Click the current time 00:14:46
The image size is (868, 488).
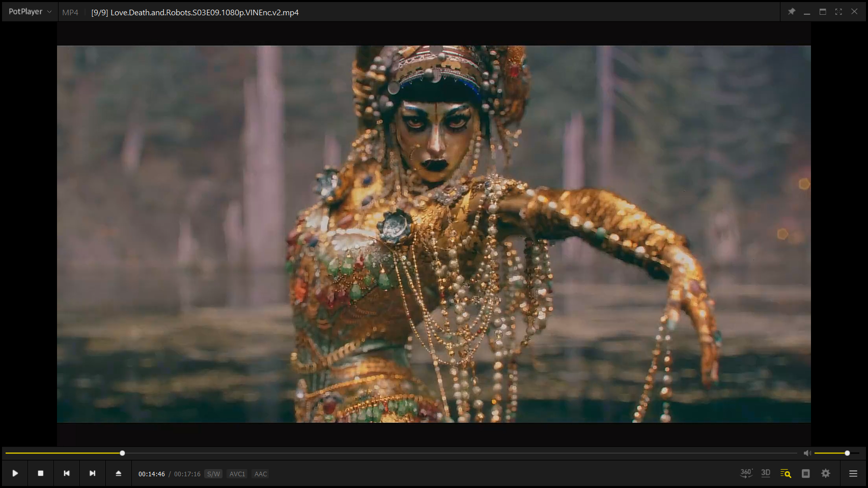[x=152, y=474]
